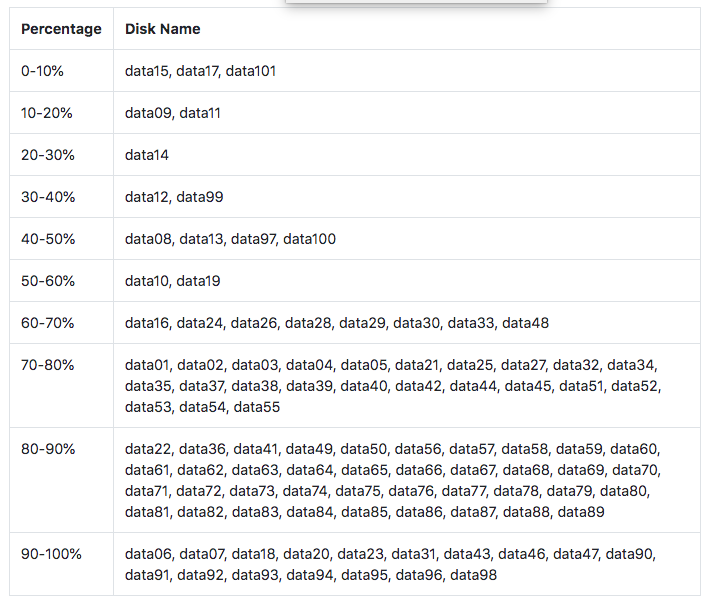
Task: Click data98 in the 90-100% row
Action: pyautogui.click(x=474, y=575)
